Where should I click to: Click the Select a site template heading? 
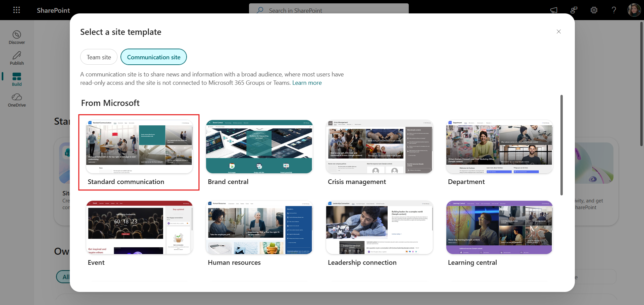pos(120,32)
